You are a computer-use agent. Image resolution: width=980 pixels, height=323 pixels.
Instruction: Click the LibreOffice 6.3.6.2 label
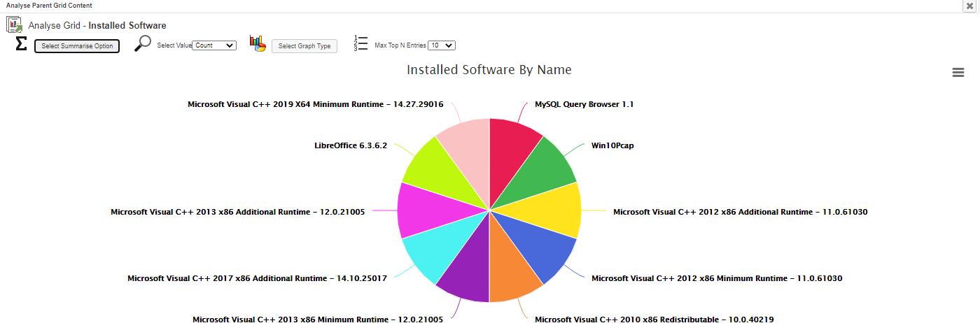coord(351,145)
